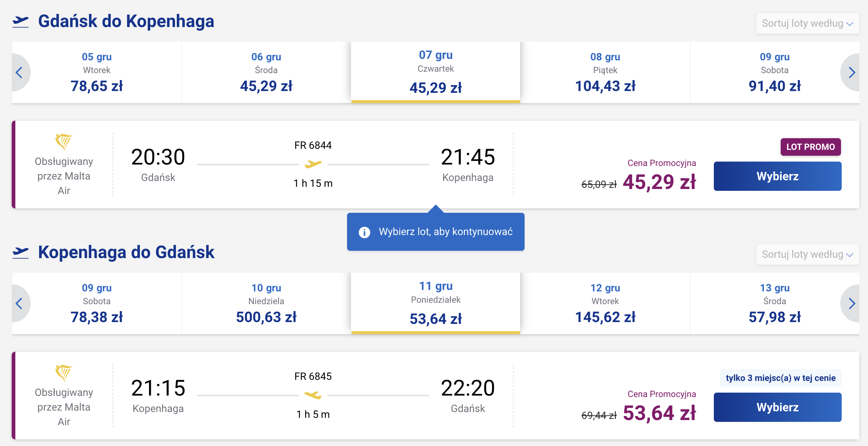Show later outbound dates with the right arrow
868x446 pixels.
(851, 72)
